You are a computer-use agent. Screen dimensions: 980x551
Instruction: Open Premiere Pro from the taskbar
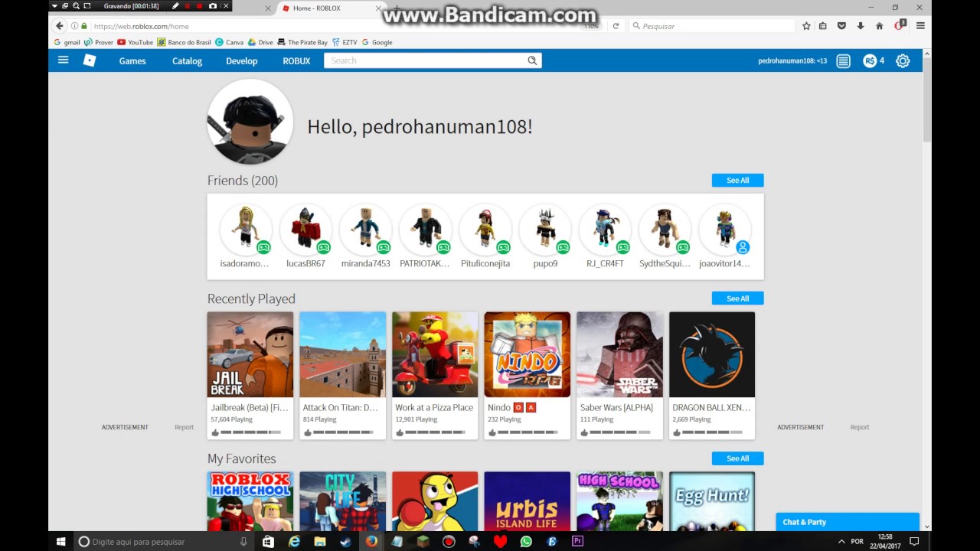click(577, 541)
